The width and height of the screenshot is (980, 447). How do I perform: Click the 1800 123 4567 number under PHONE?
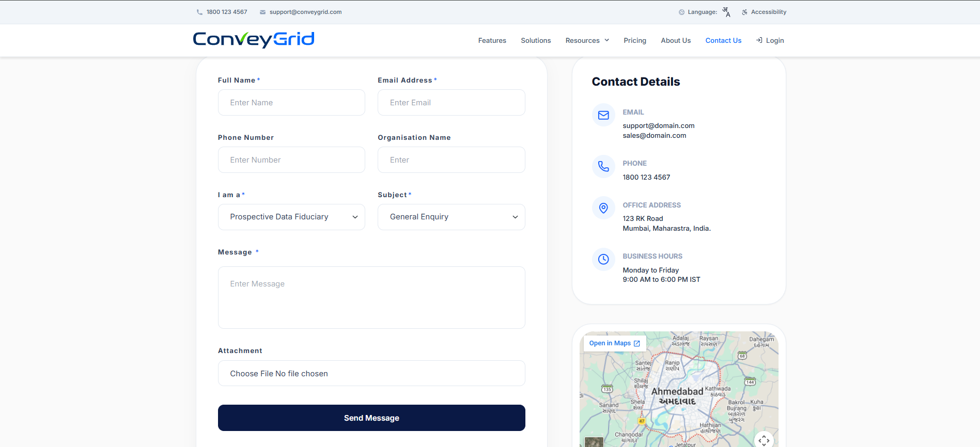tap(646, 178)
